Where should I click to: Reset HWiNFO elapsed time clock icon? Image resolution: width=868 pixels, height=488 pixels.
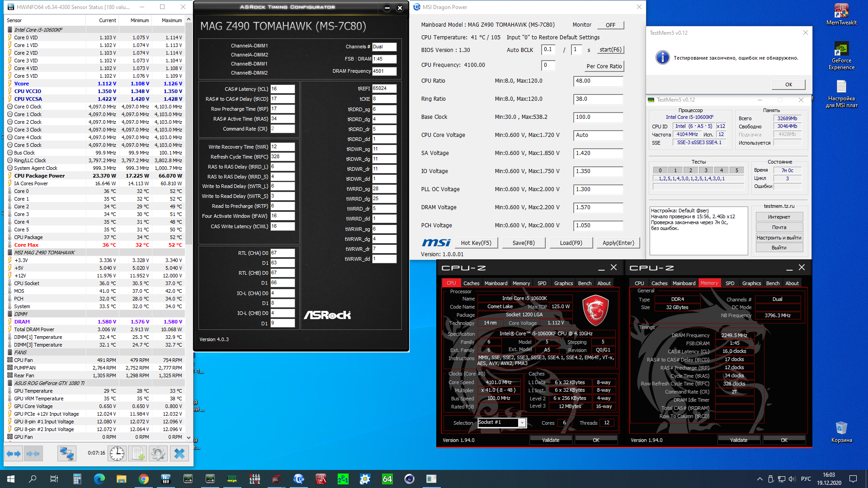pyautogui.click(x=117, y=454)
